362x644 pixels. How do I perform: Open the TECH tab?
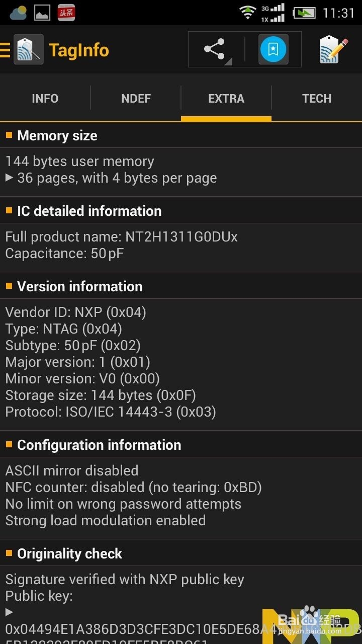point(317,98)
